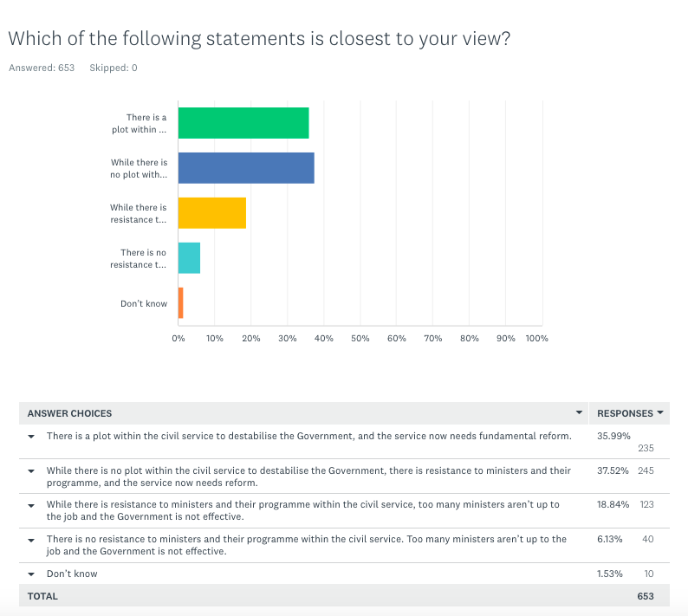Expand the 18.84% answer row arrow
Viewport: 688px width, 616px height.
[32, 505]
